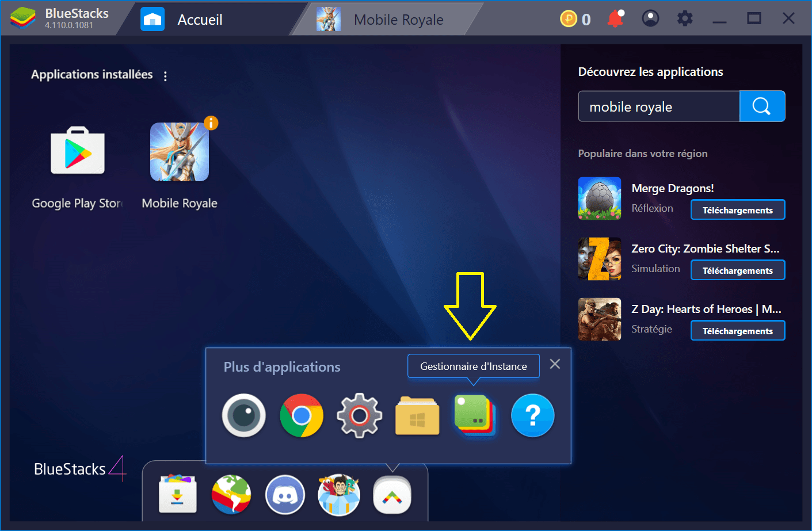Open the App Center download icon in dock
This screenshot has width=812, height=531.
[178, 495]
